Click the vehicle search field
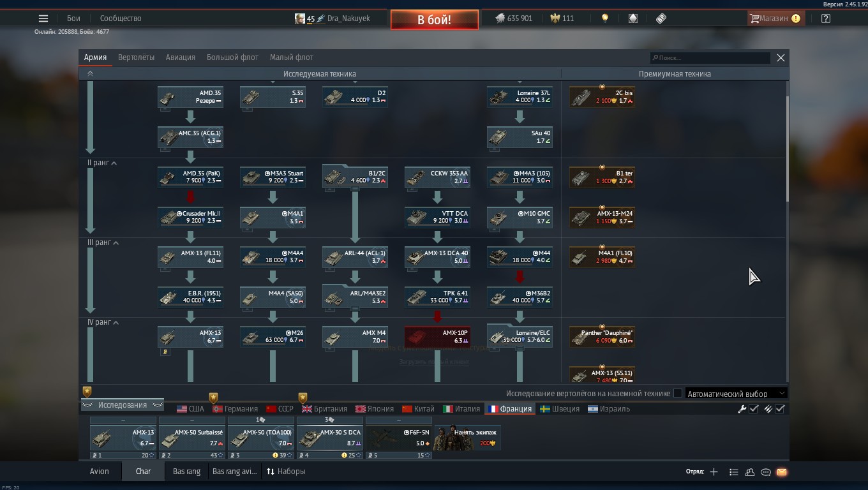868x490 pixels. point(710,58)
